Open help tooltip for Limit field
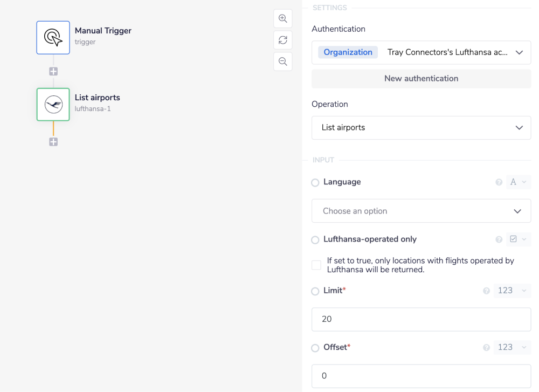The height and width of the screenshot is (392, 539). tap(486, 291)
